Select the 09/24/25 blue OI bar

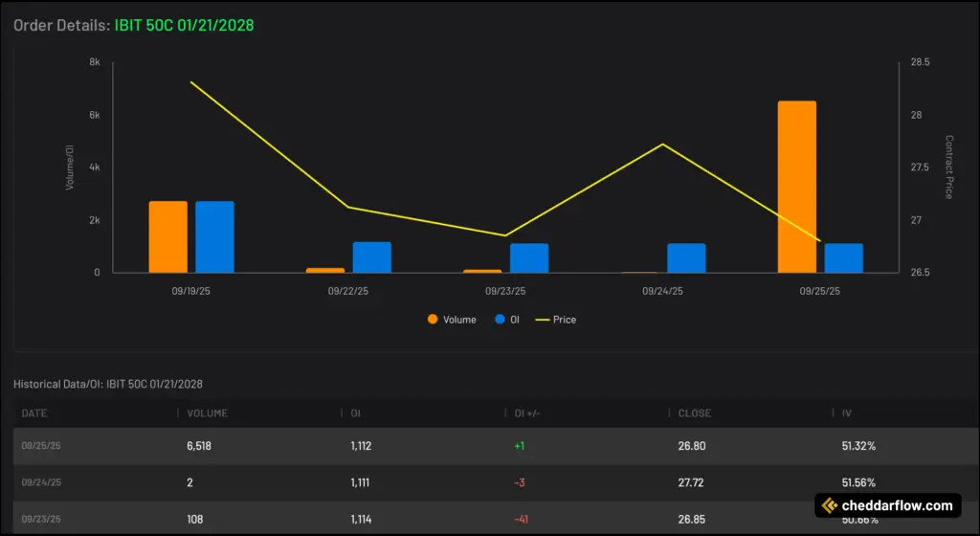click(x=686, y=258)
